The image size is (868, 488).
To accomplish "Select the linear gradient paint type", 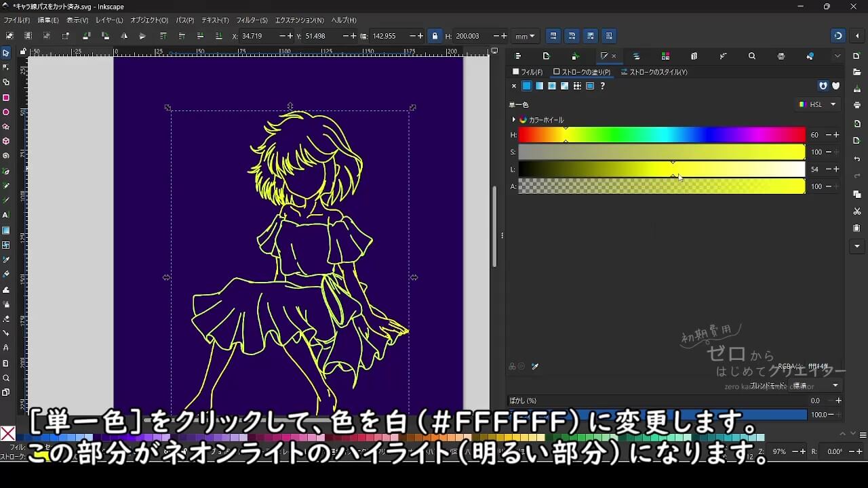I will tap(539, 86).
